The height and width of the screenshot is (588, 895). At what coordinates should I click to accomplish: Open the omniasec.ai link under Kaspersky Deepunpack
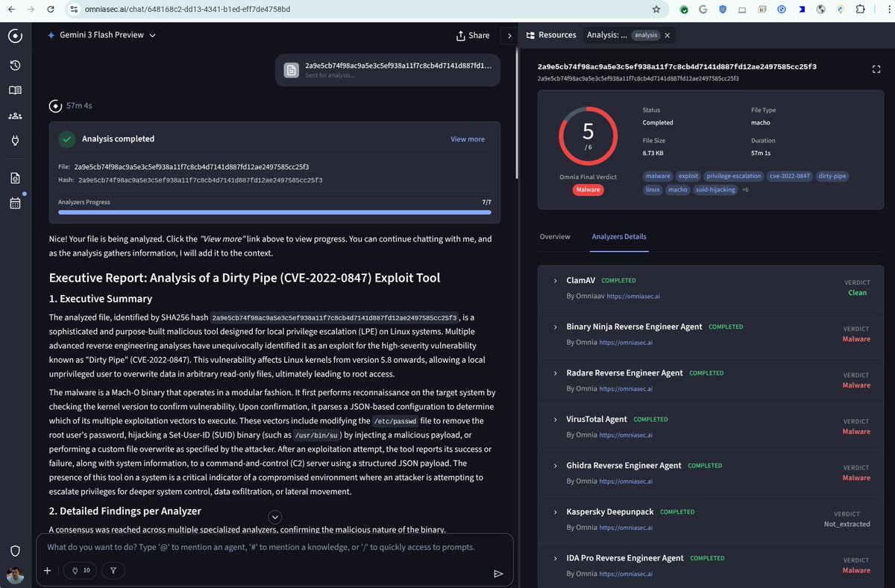pyautogui.click(x=626, y=527)
